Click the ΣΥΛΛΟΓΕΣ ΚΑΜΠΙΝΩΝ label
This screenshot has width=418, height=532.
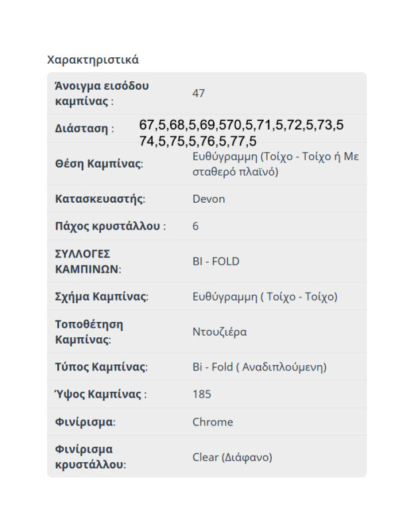pos(88,261)
